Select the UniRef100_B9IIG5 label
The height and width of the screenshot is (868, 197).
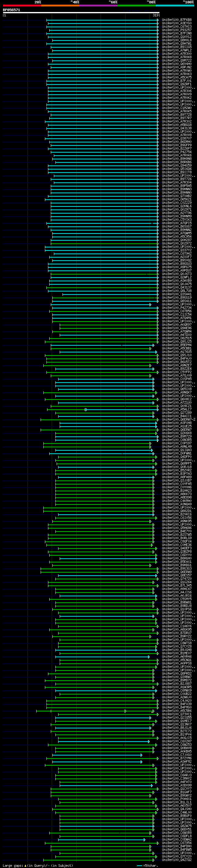177,47
